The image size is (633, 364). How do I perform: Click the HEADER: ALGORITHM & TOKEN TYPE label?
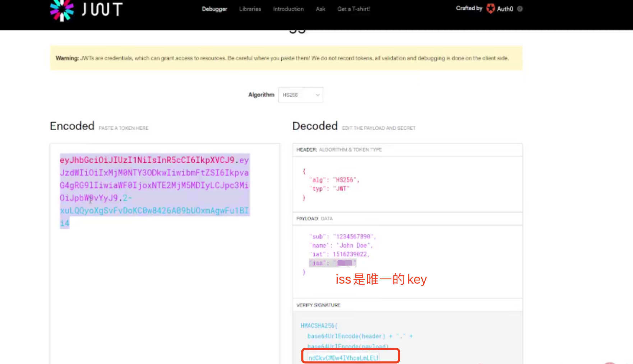(x=339, y=150)
